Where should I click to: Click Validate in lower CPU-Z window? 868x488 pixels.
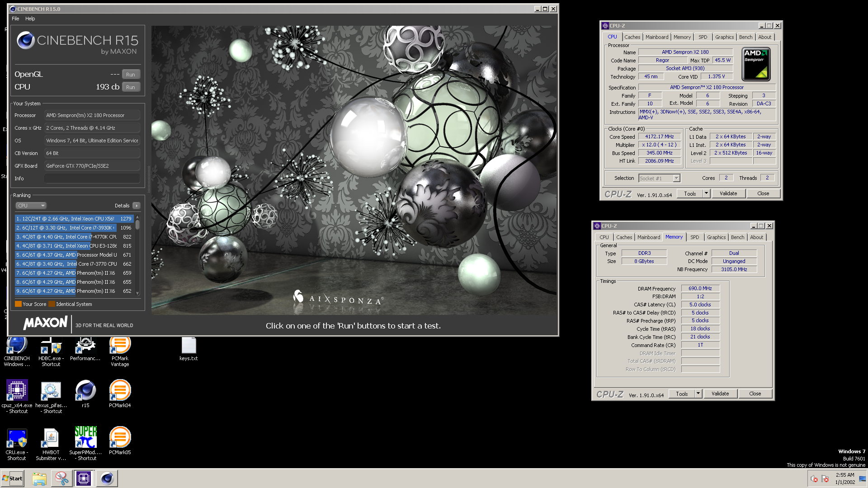pyautogui.click(x=720, y=394)
